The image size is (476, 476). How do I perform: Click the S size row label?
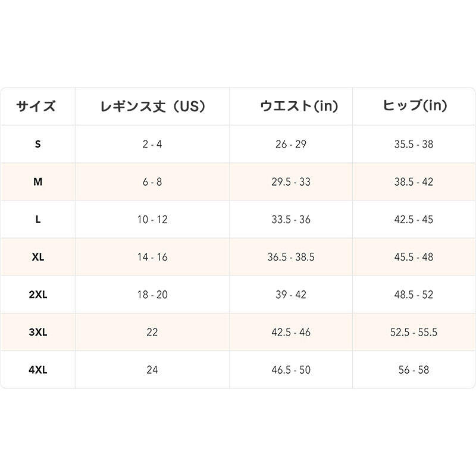pyautogui.click(x=38, y=144)
